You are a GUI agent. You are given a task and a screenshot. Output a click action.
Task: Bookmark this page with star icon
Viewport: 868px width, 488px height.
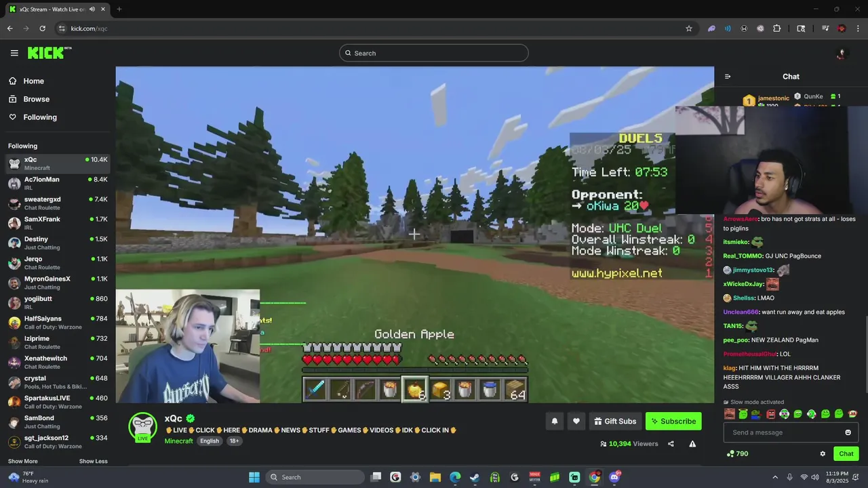point(689,28)
